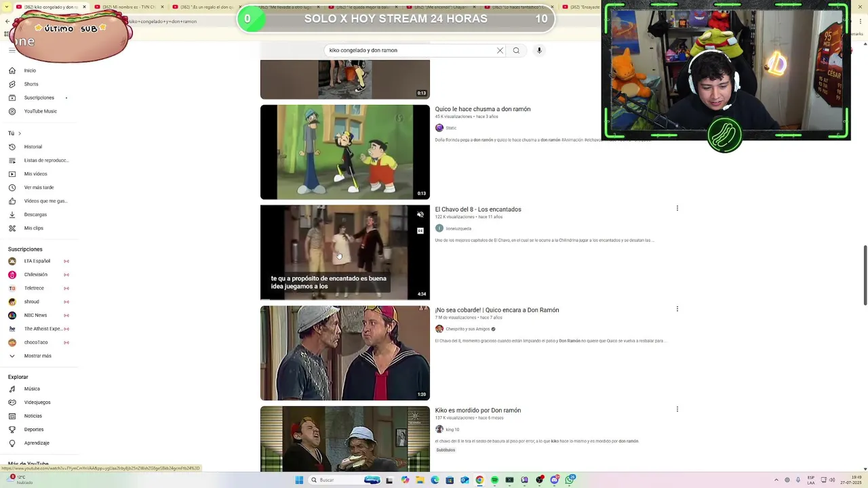Go to Suscripciones feed in sidebar

point(39,98)
